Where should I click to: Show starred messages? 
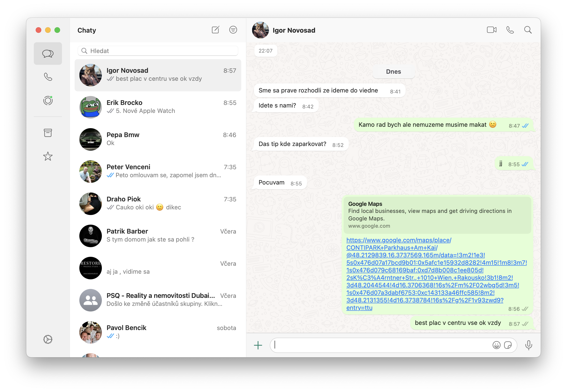coord(48,156)
